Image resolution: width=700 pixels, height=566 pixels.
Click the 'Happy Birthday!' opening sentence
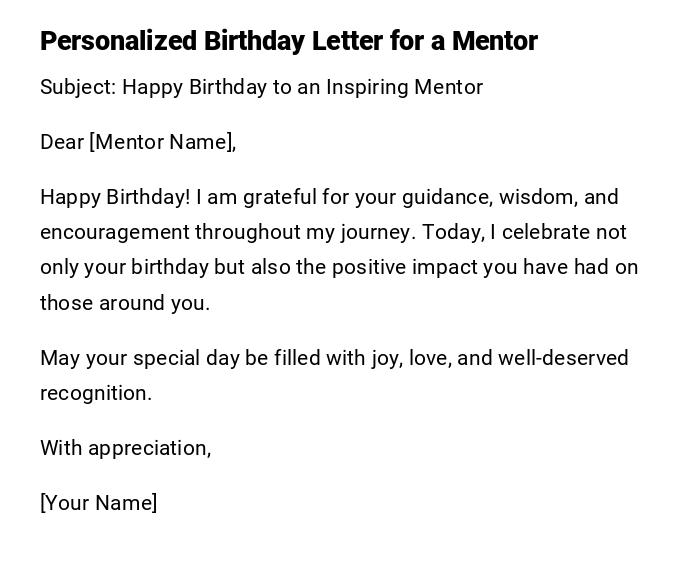tap(115, 197)
